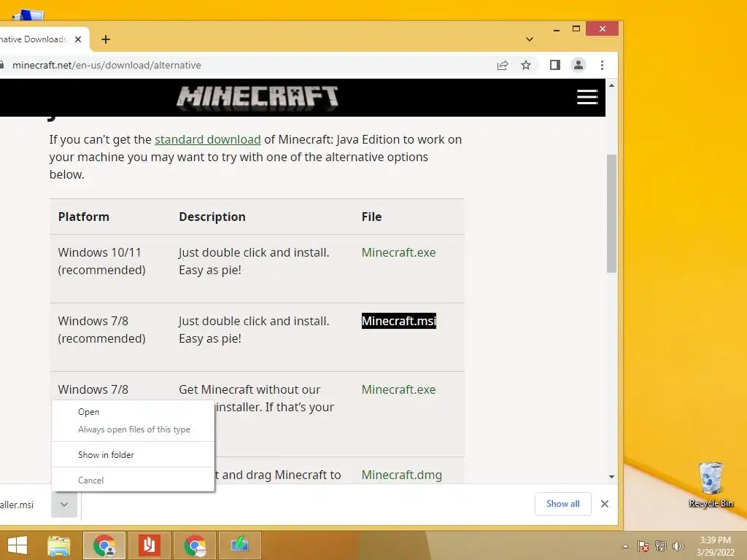Choose Show in folder
747x560 pixels.
(133, 455)
